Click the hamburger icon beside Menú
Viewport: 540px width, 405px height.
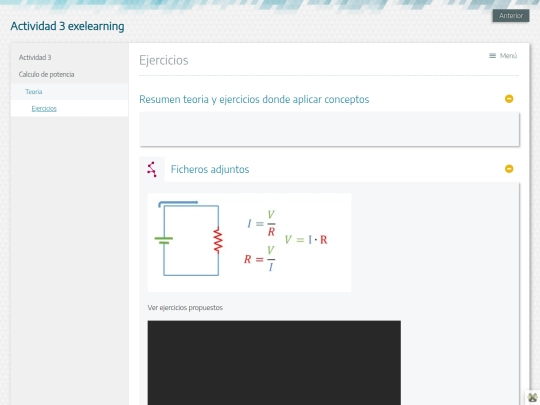[x=492, y=56]
